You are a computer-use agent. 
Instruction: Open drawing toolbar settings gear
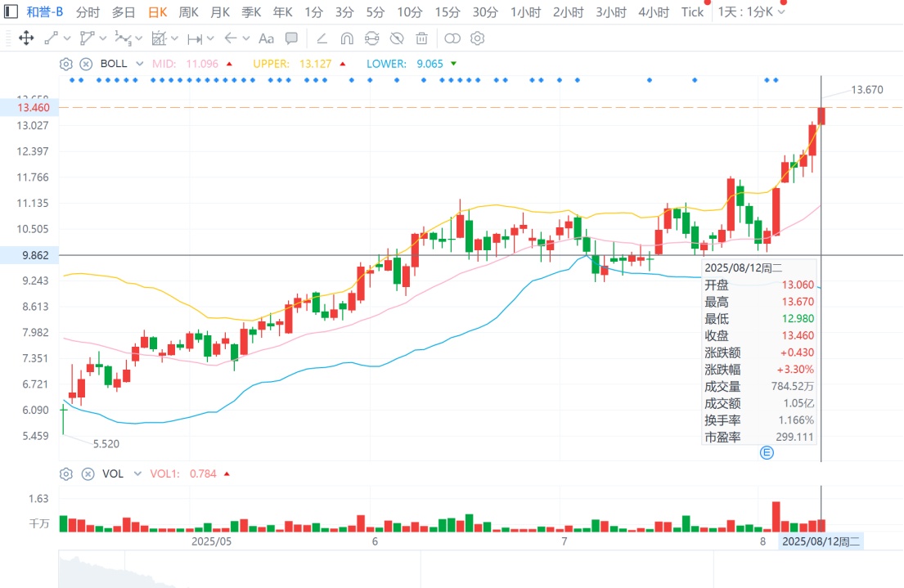478,38
